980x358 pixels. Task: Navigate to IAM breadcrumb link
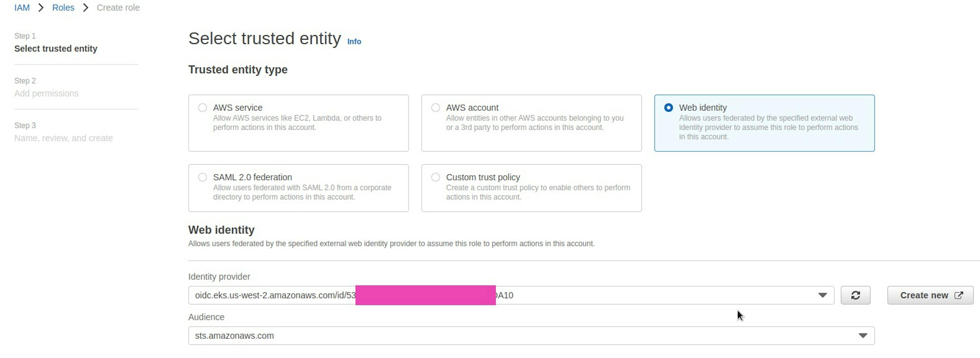pos(22,8)
